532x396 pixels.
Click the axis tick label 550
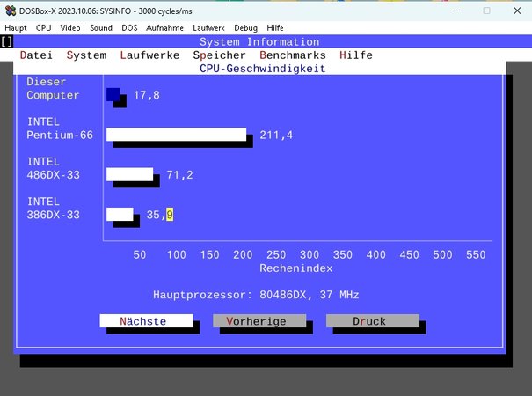click(x=476, y=254)
